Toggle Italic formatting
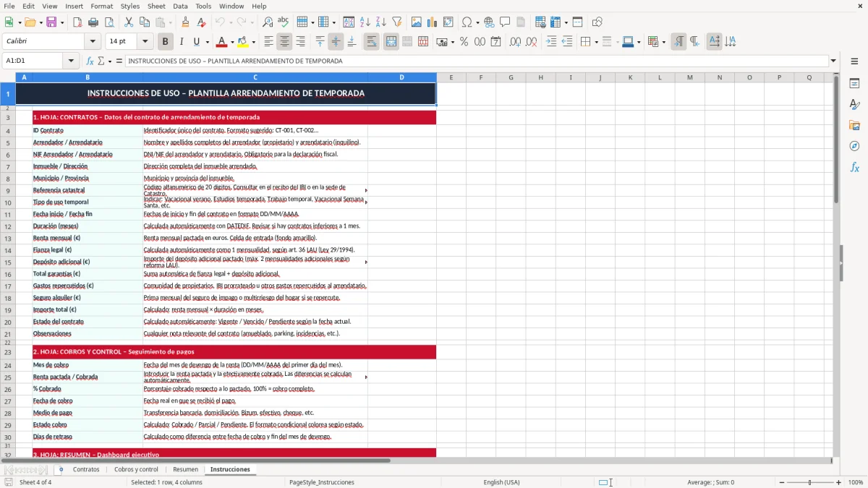 [182, 42]
